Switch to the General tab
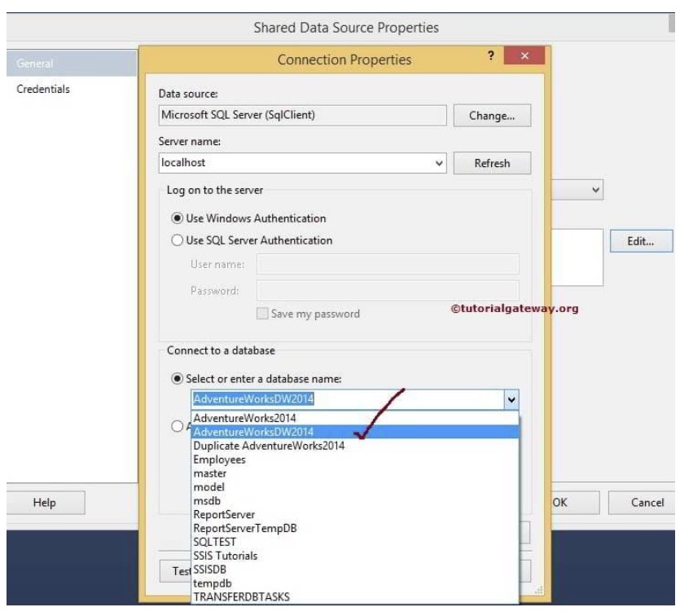 click(x=72, y=64)
